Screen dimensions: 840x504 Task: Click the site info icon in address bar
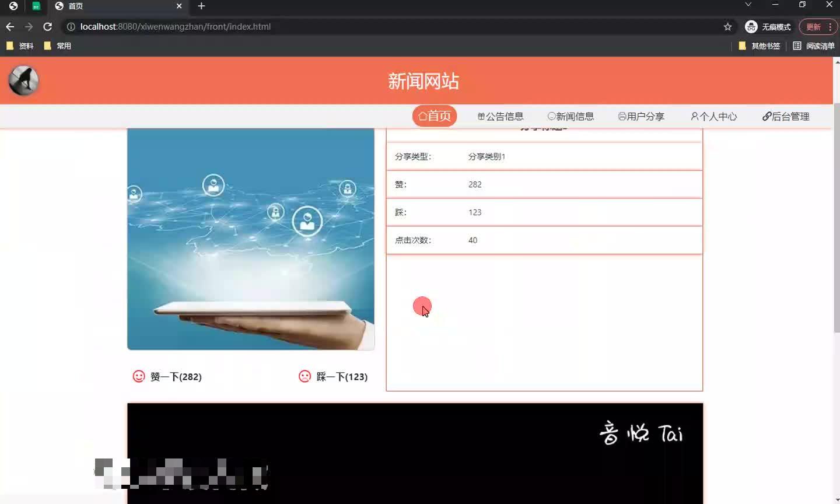click(x=71, y=27)
